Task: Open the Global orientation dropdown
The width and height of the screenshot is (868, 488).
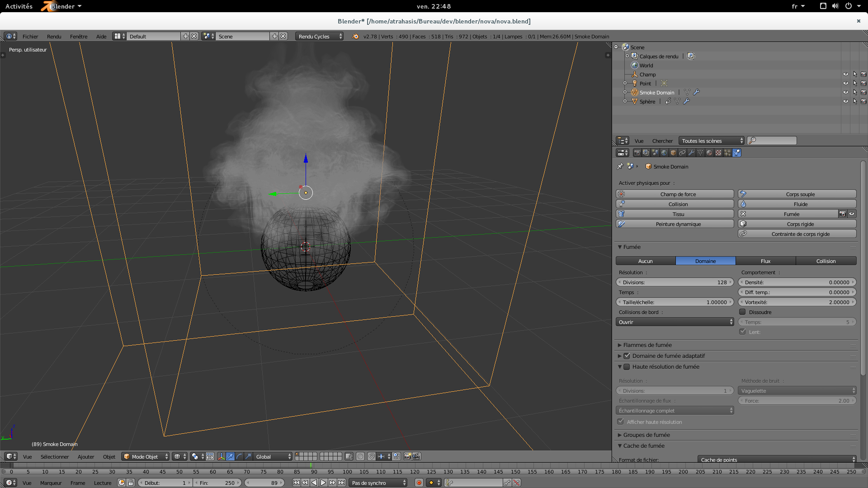Action: point(273,456)
